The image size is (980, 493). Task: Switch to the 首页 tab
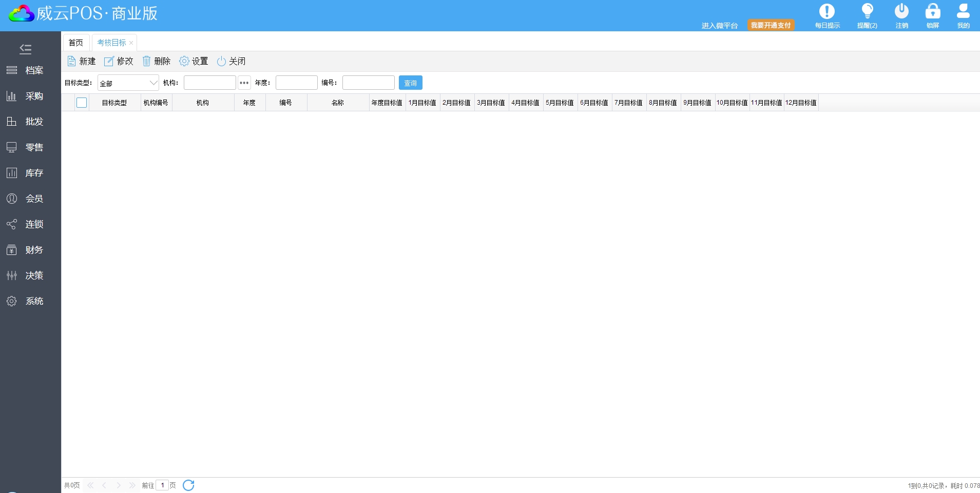pyautogui.click(x=76, y=43)
